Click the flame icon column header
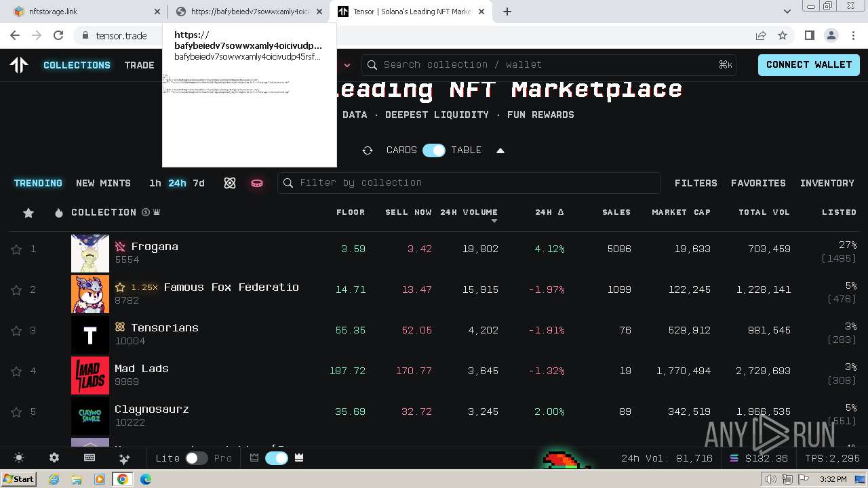Screen dimensions: 868x488 59,213
